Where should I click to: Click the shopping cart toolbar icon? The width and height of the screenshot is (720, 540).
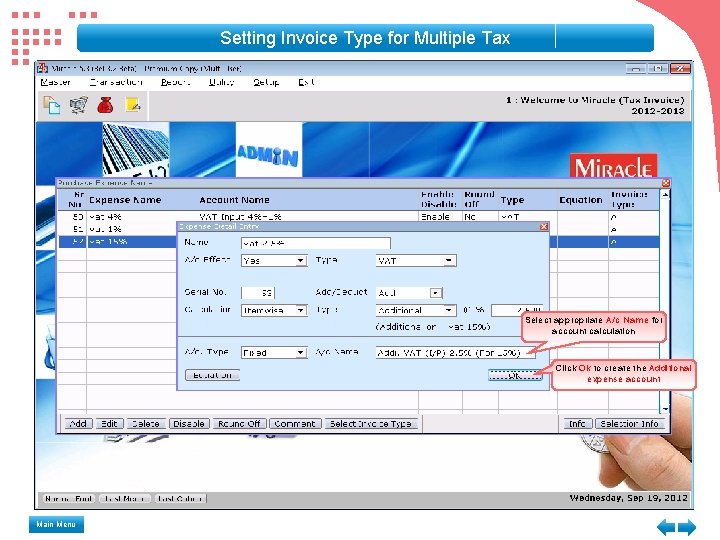click(79, 105)
